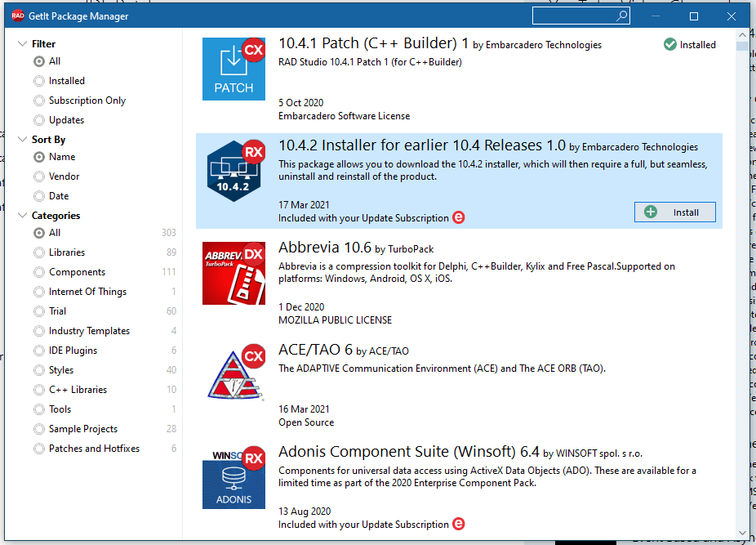
Task: Click the 10.4.2 Installer hexagon package icon
Action: tap(233, 171)
